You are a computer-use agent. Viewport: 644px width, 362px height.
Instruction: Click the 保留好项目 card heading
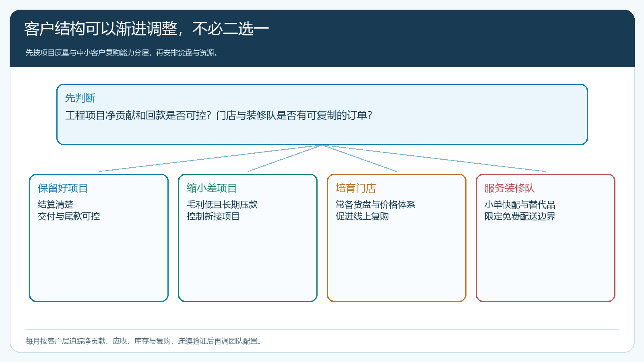coord(63,188)
